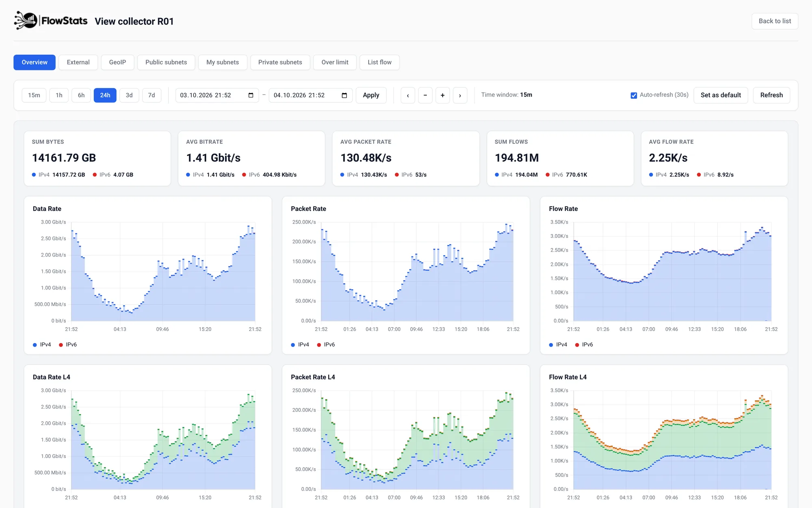Toggle IPv4 series in Packet Rate legend
The width and height of the screenshot is (812, 508).
(300, 345)
